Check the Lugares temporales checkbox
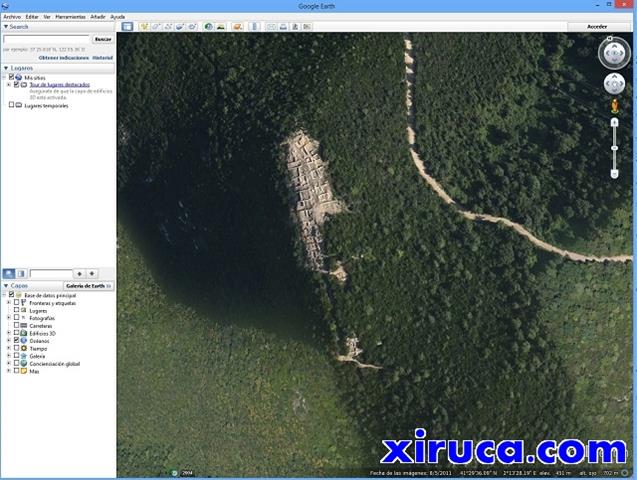 coord(11,105)
